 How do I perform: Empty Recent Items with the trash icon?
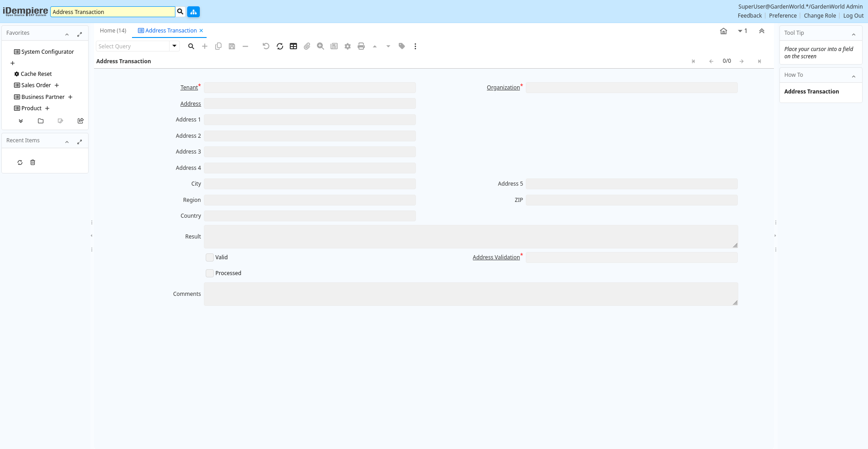(x=33, y=163)
